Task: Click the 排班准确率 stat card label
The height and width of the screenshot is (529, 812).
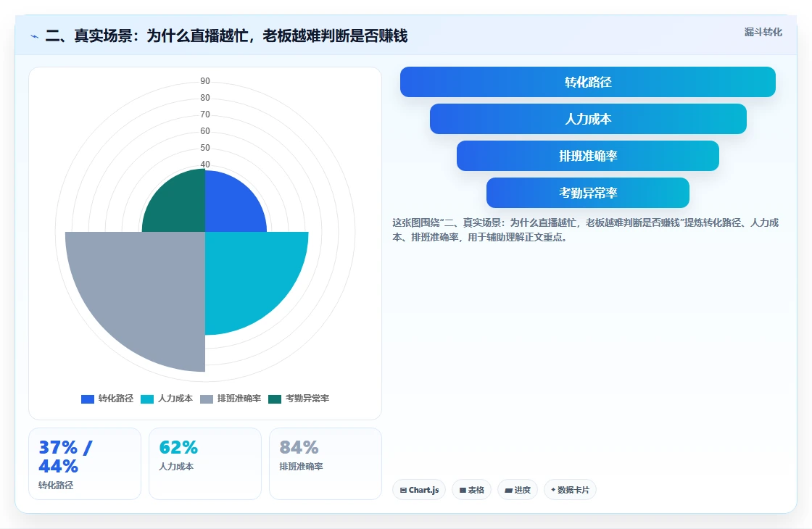Action: click(301, 467)
